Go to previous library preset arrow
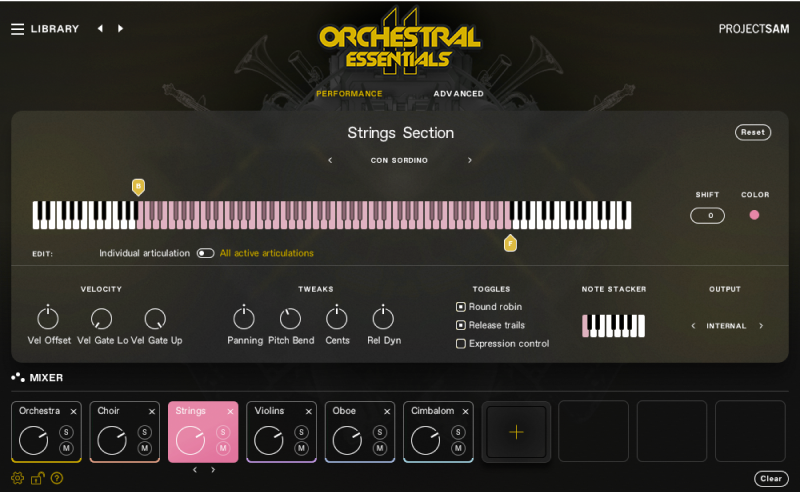 (x=100, y=29)
